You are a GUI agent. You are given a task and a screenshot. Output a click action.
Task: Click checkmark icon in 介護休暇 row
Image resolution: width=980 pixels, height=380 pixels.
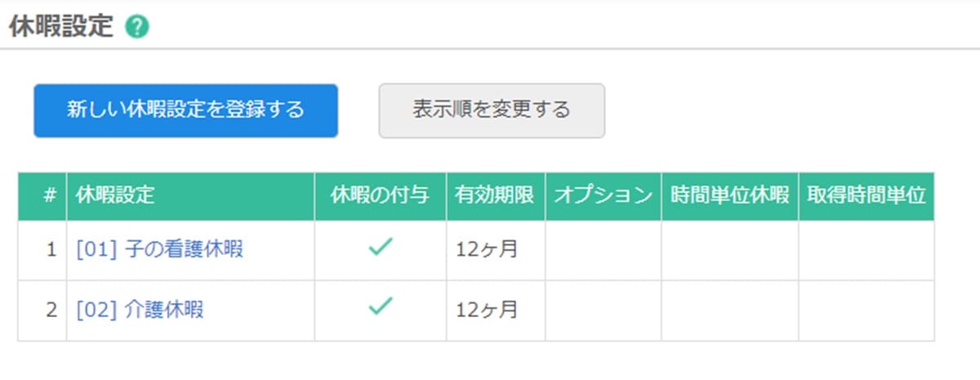point(381,307)
